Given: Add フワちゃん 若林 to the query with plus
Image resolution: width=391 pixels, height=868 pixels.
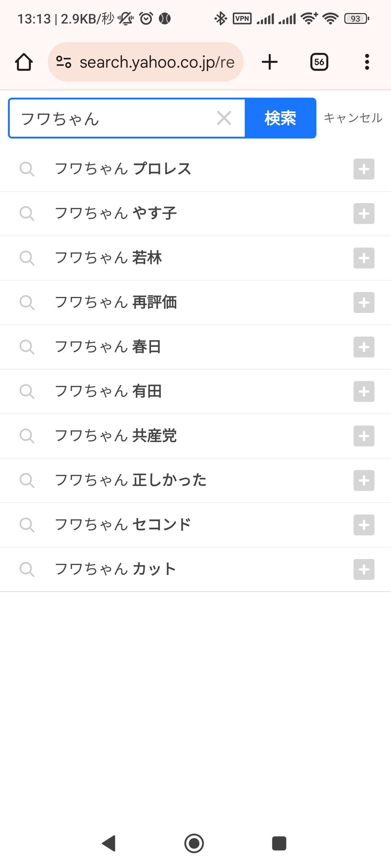Looking at the screenshot, I should 364,258.
